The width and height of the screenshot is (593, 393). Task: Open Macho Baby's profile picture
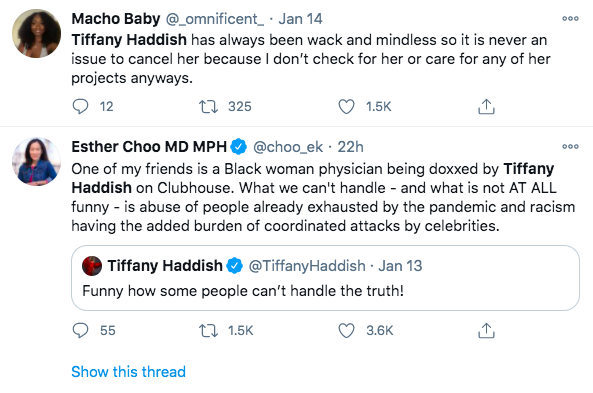(37, 33)
